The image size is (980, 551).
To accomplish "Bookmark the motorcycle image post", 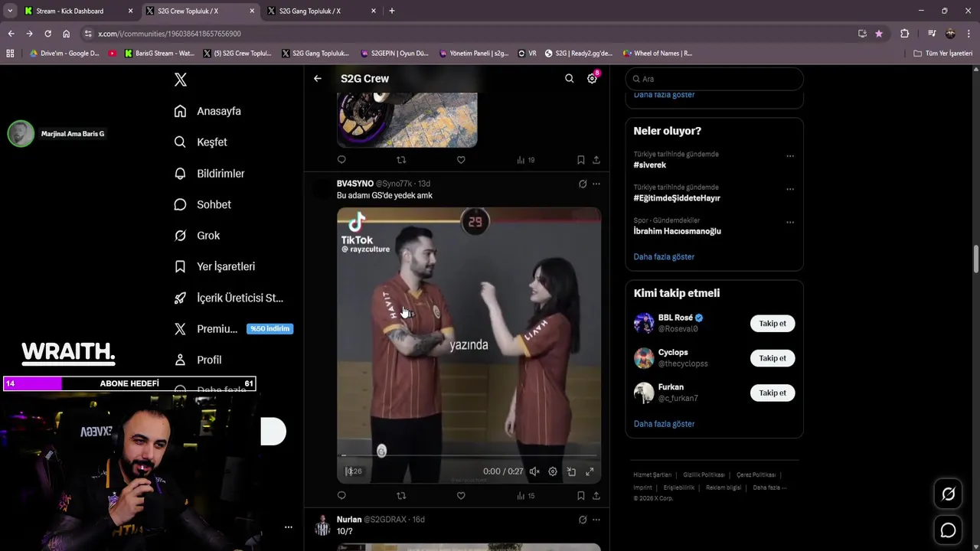I will (580, 160).
